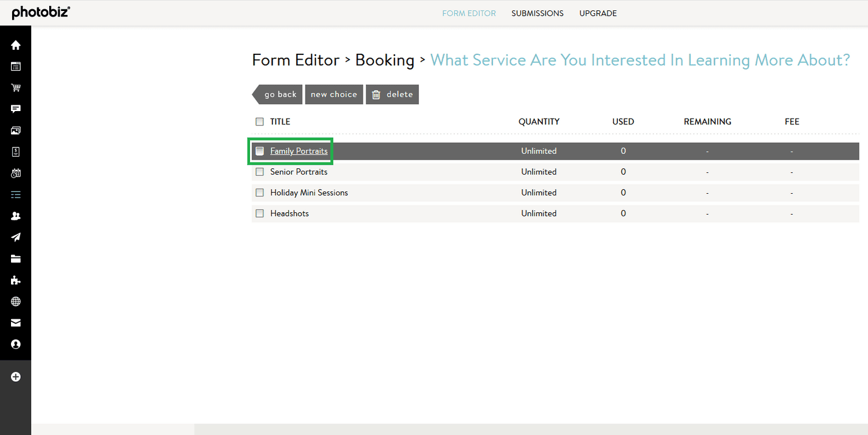Open the UPGRADE menu item
The image size is (868, 435).
coord(598,13)
